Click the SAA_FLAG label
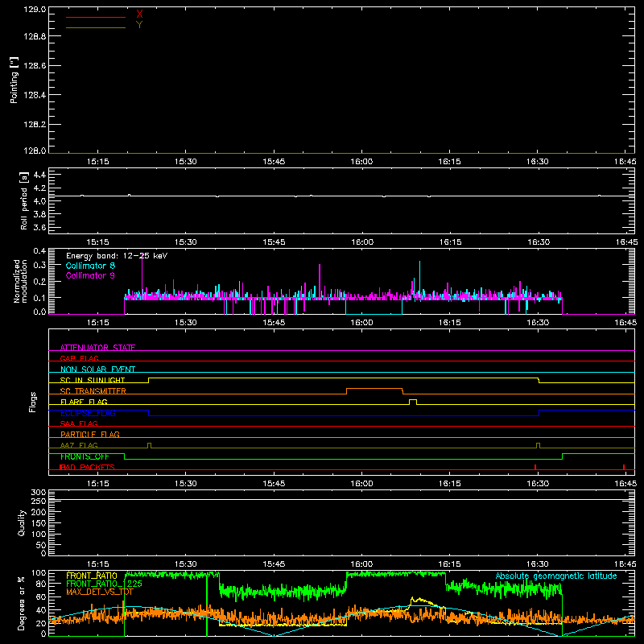The image size is (644, 644). [79, 423]
